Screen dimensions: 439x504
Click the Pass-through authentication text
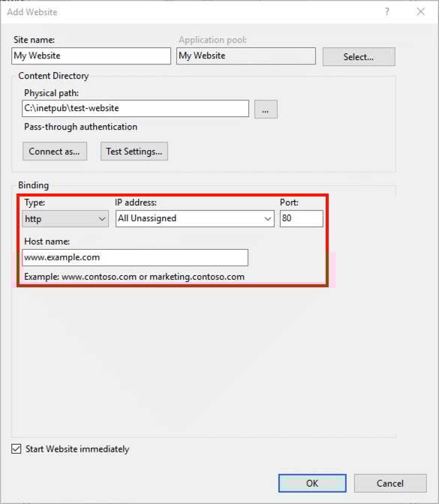click(x=81, y=127)
